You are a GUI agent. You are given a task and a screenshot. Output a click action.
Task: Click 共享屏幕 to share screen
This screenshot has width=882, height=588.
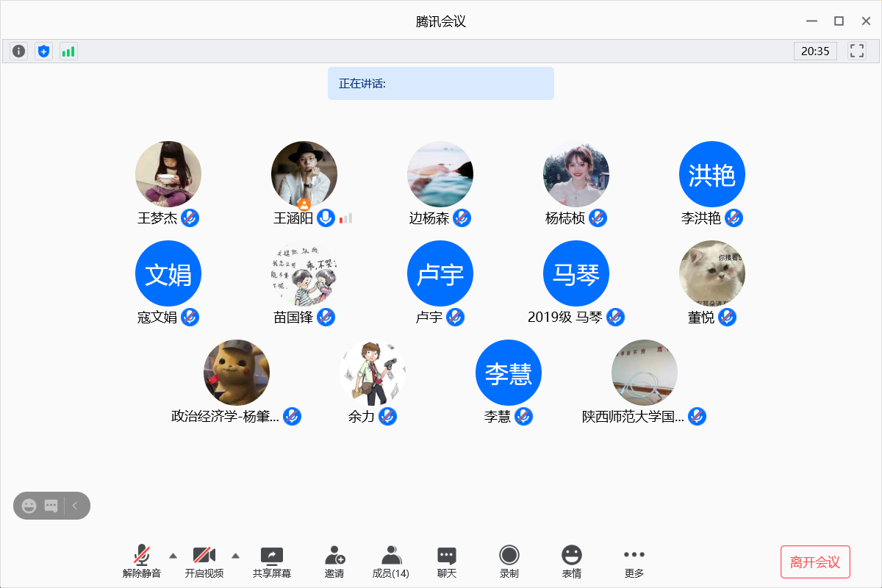pos(272,562)
